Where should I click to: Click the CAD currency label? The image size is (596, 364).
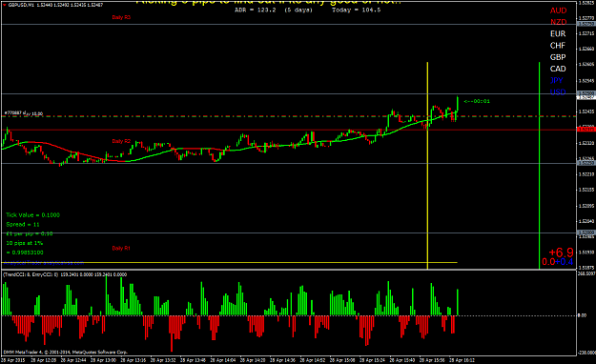pyautogui.click(x=558, y=69)
